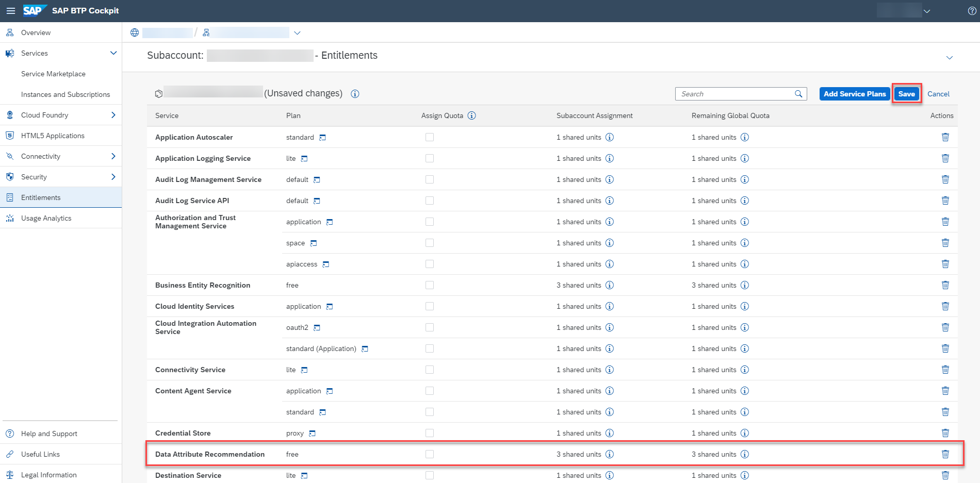The height and width of the screenshot is (483, 980).
Task: Show info for Unsaved changes
Action: coord(355,94)
